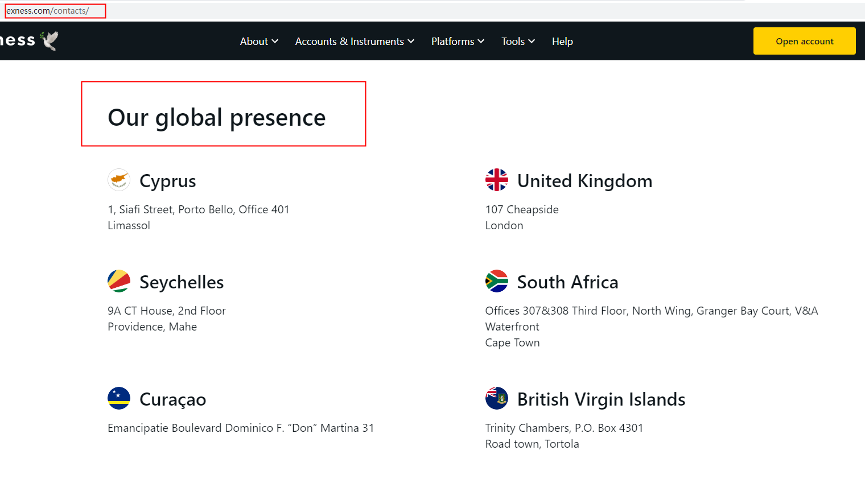Screen dimensions: 865x504
Task: Go to the Help menu item
Action: (562, 42)
